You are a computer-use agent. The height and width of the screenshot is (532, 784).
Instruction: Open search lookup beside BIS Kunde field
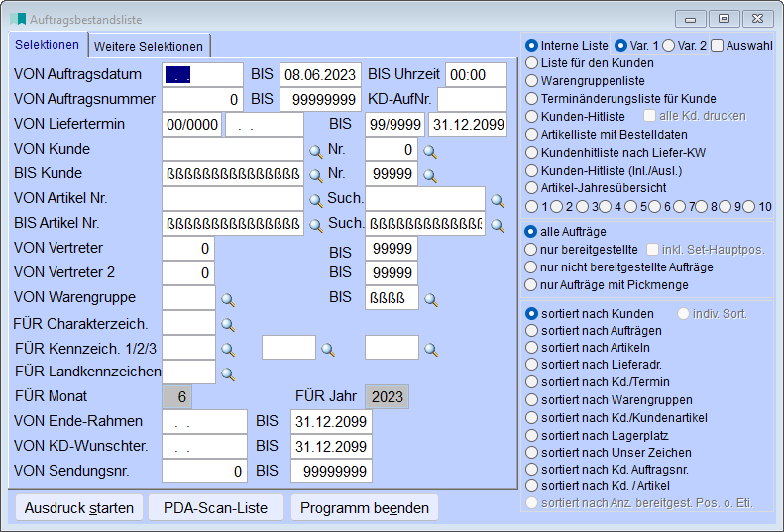(x=316, y=175)
